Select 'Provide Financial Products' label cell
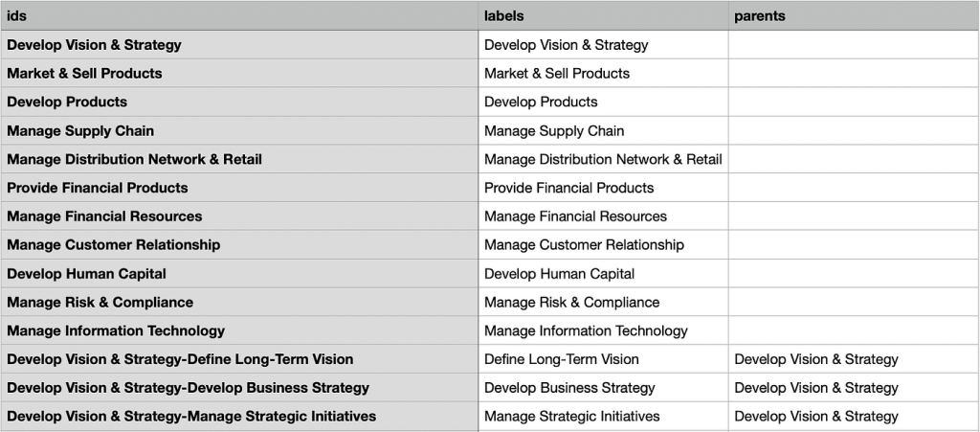Screen dimensions: 980x432 click(603, 188)
